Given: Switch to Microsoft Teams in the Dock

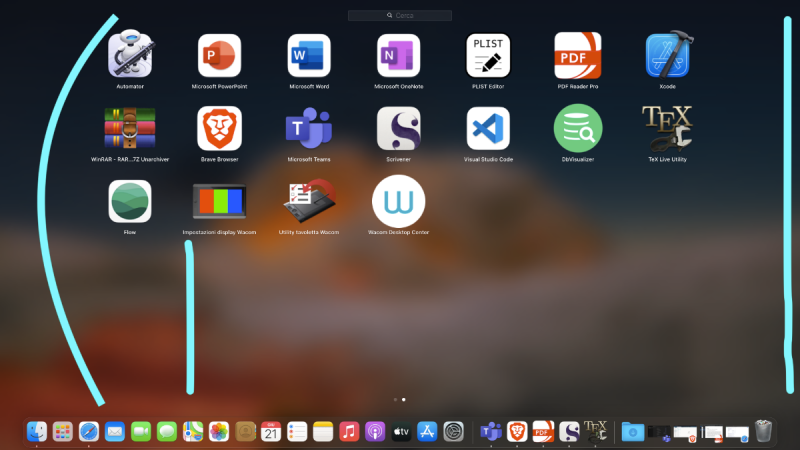Looking at the screenshot, I should click(491, 432).
